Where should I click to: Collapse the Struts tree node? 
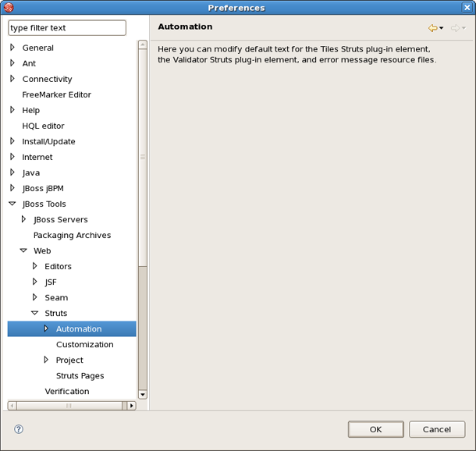[34, 313]
